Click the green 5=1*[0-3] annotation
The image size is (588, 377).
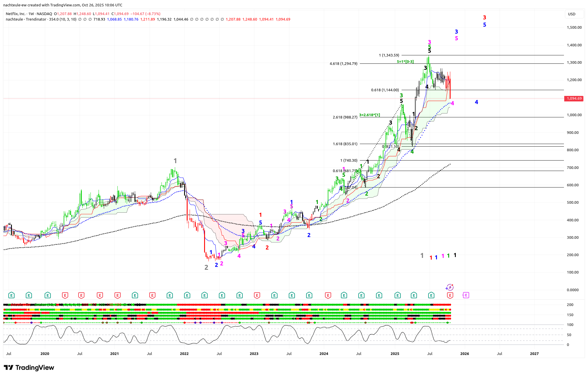(x=405, y=61)
